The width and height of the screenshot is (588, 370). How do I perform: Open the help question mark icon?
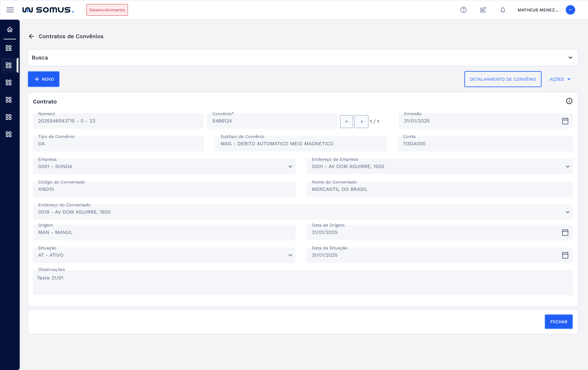click(463, 10)
